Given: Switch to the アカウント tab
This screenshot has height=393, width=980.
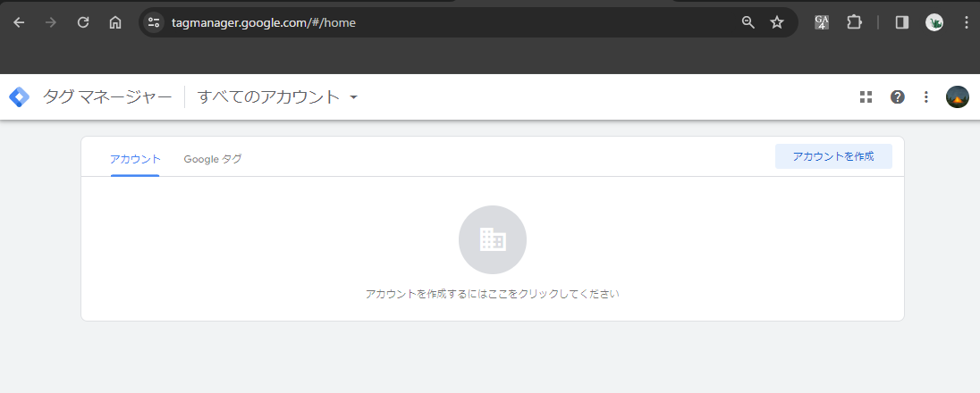Looking at the screenshot, I should (x=135, y=159).
